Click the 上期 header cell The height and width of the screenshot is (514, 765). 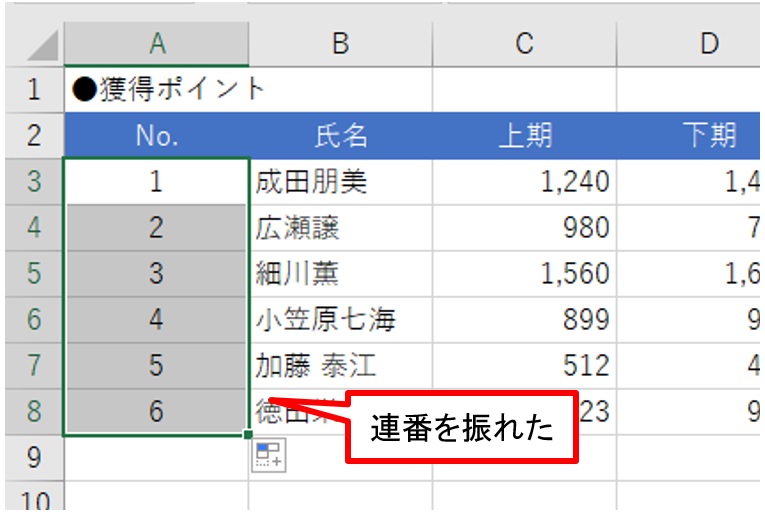(524, 136)
